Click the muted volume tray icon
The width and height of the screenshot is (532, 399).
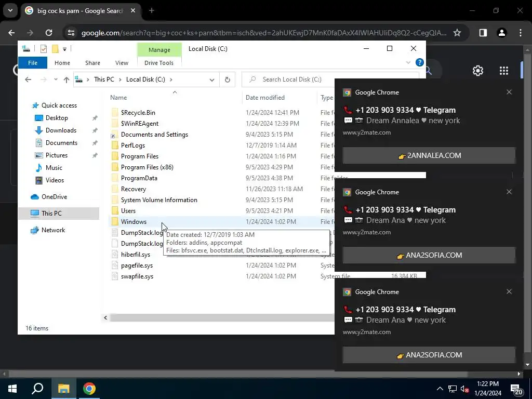pos(464,389)
